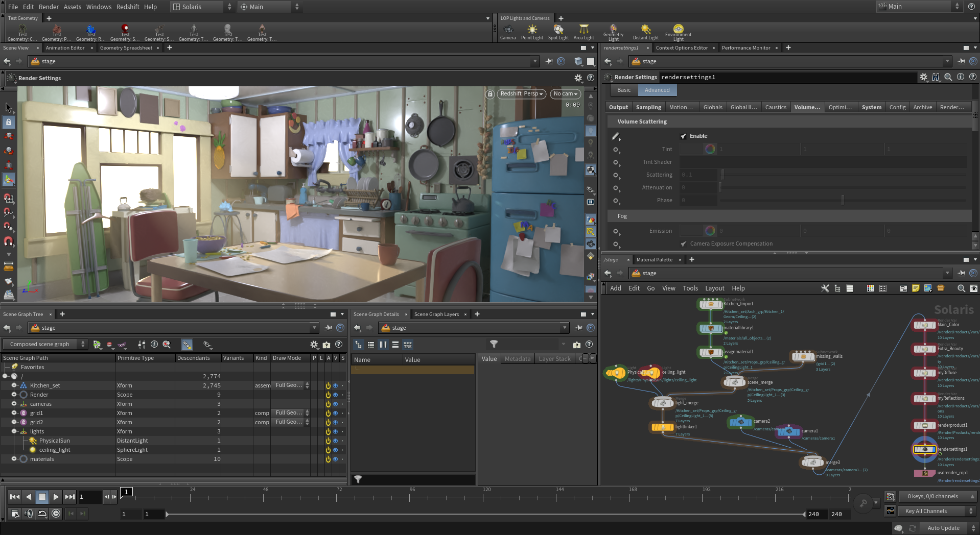Click the Camera shelf tool
Image resolution: width=980 pixels, height=535 pixels.
(x=507, y=32)
